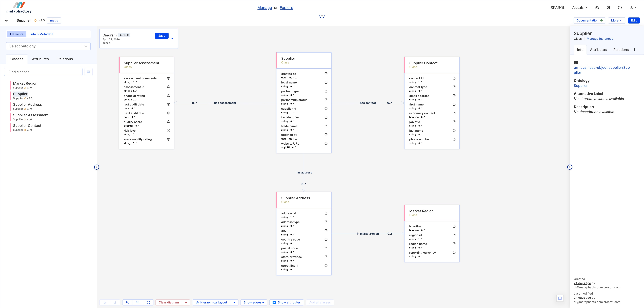Screen dimensions: 644x308
Task: Expand the Save options arrow
Action: click(172, 38)
